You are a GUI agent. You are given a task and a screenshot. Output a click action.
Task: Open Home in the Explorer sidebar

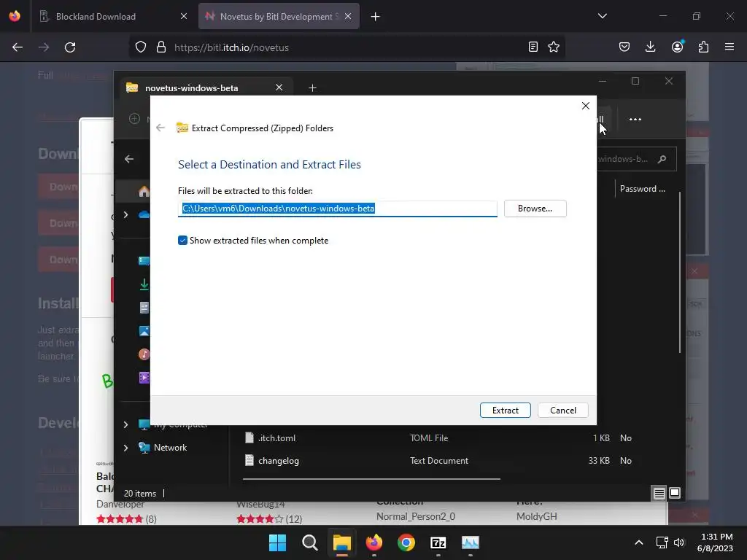click(x=144, y=192)
